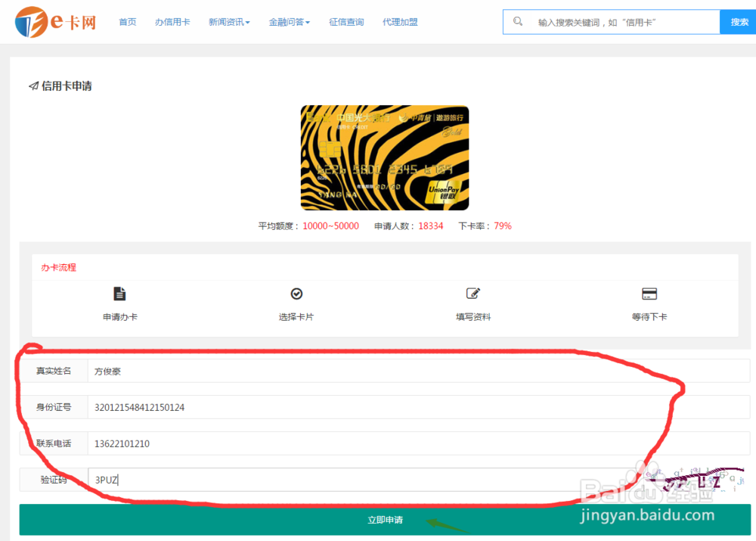Click the 申请办卡 document icon

[x=119, y=294]
